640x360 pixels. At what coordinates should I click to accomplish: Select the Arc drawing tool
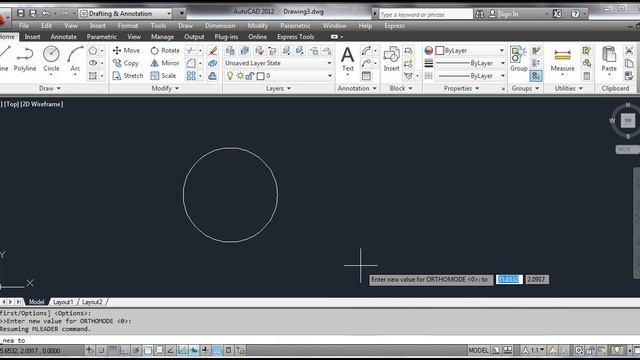(x=75, y=59)
